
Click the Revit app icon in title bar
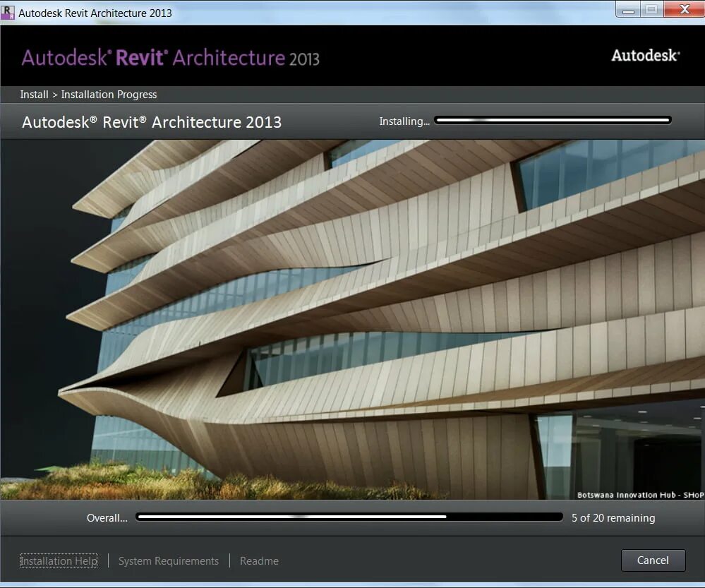(x=8, y=13)
